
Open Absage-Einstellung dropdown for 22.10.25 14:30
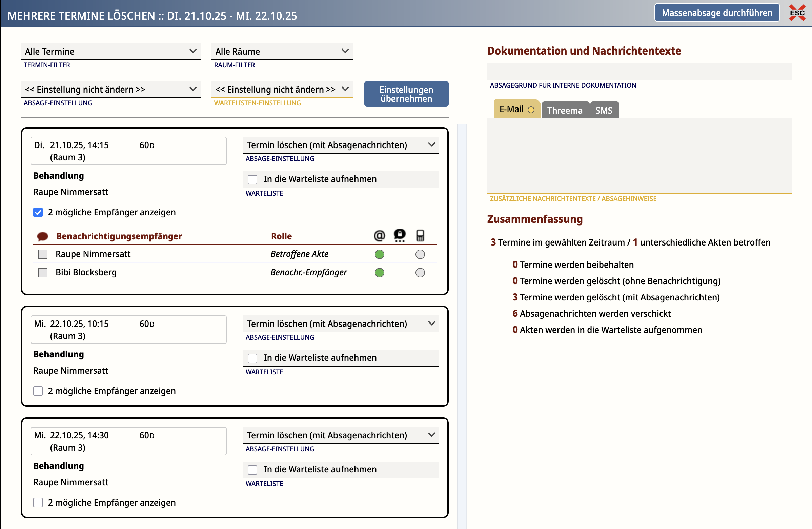(341, 435)
